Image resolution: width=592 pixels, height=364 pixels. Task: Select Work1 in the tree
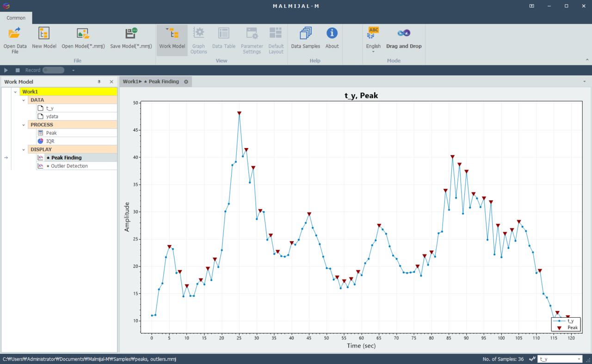click(x=68, y=92)
